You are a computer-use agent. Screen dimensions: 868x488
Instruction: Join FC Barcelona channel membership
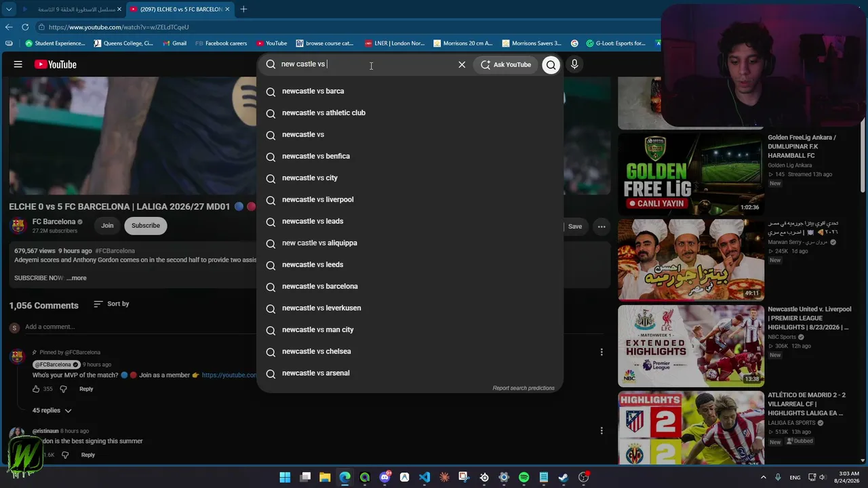(107, 226)
